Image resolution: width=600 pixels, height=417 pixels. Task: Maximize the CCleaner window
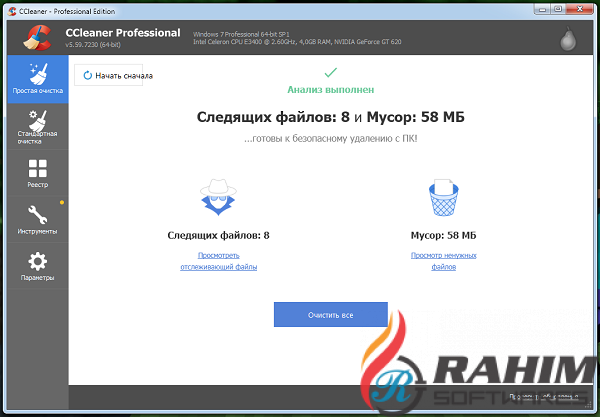pos(558,10)
